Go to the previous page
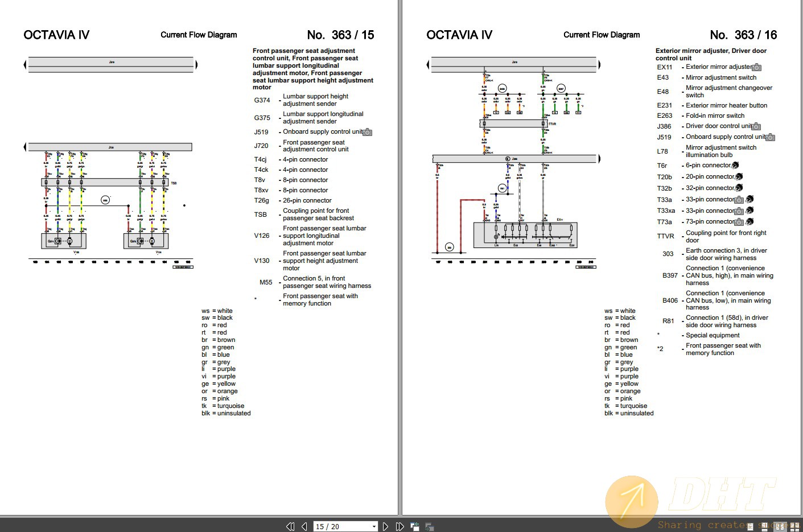The width and height of the screenshot is (803, 532). point(304,526)
